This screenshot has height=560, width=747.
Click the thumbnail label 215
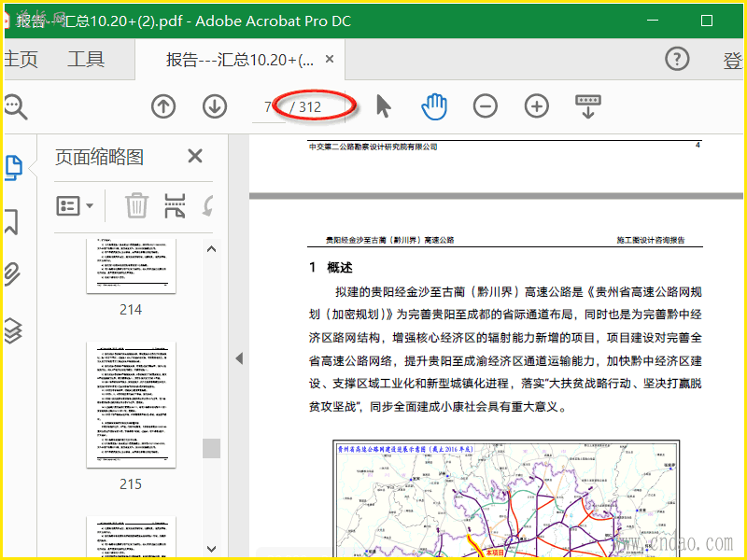click(x=131, y=483)
